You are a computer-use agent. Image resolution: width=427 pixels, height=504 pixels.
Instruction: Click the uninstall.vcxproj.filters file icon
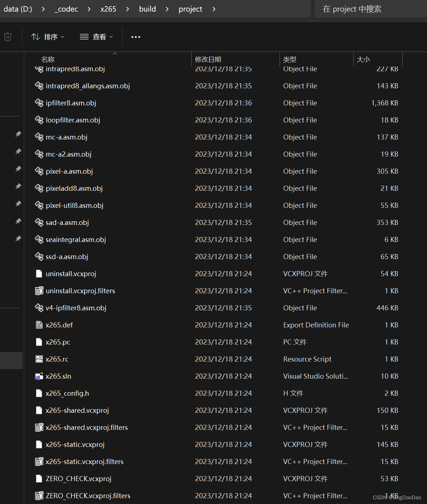click(x=39, y=291)
